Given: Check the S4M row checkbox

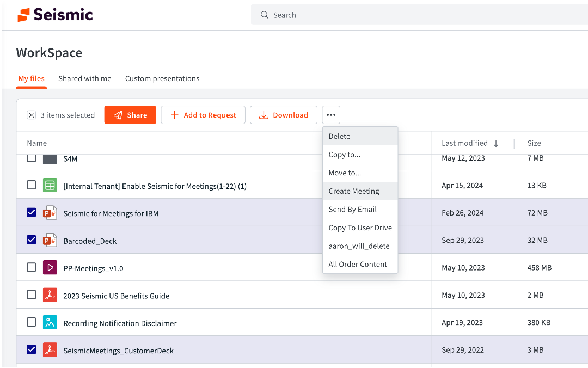Looking at the screenshot, I should (x=32, y=158).
